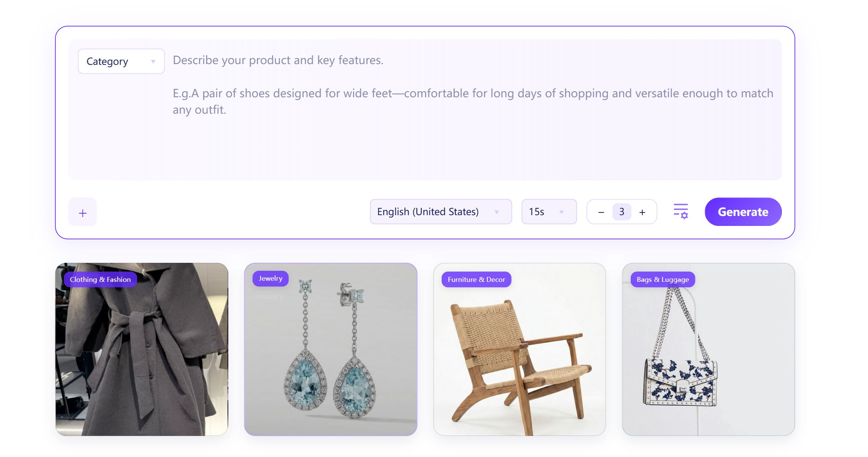Image resolution: width=868 pixels, height=457 pixels.
Task: Open the Category dropdown
Action: click(121, 61)
